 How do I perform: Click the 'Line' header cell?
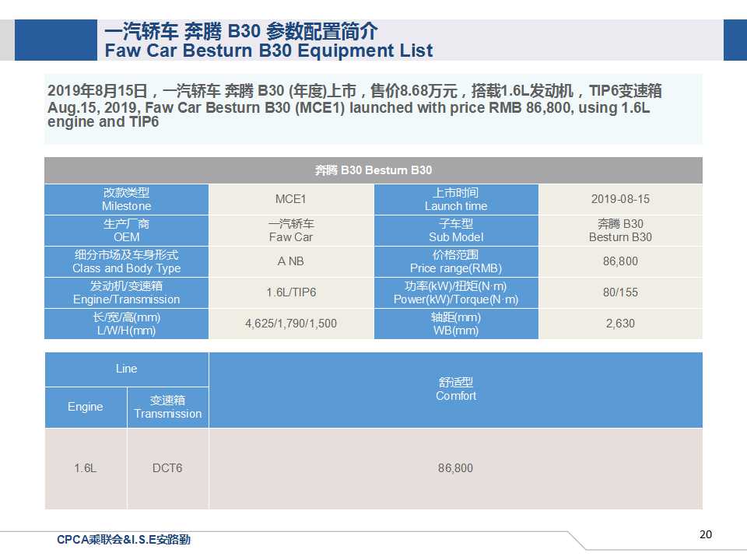coord(127,369)
